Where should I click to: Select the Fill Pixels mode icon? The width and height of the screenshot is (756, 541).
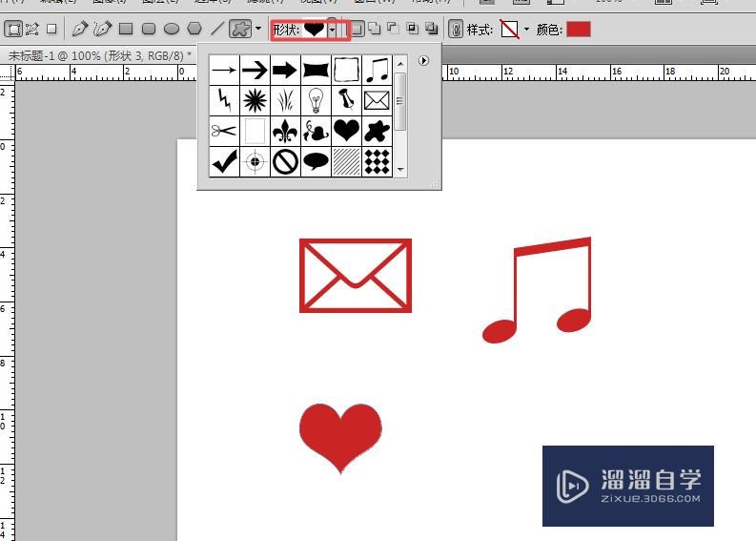(x=51, y=30)
